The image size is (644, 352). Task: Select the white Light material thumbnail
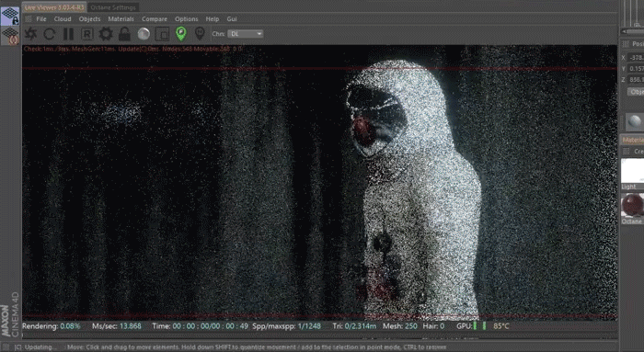pyautogui.click(x=633, y=171)
